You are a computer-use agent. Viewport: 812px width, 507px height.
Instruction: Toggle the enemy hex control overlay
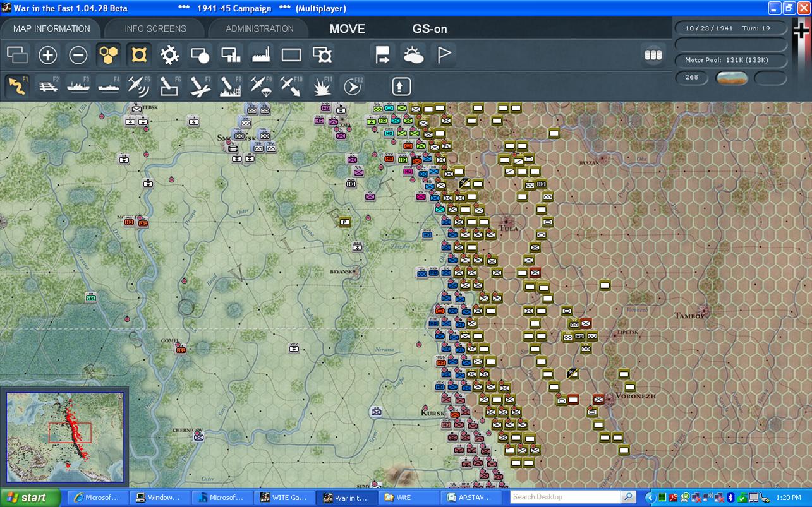pyautogui.click(x=139, y=56)
